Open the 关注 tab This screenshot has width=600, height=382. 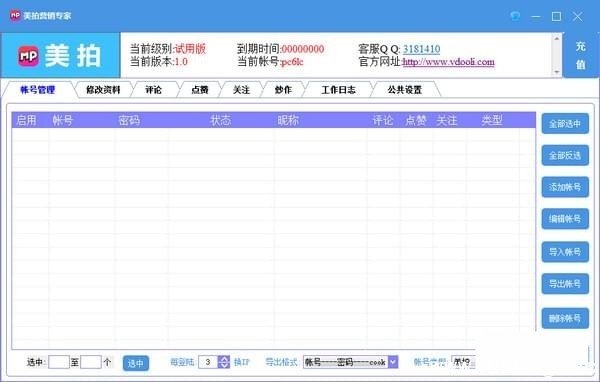[241, 90]
